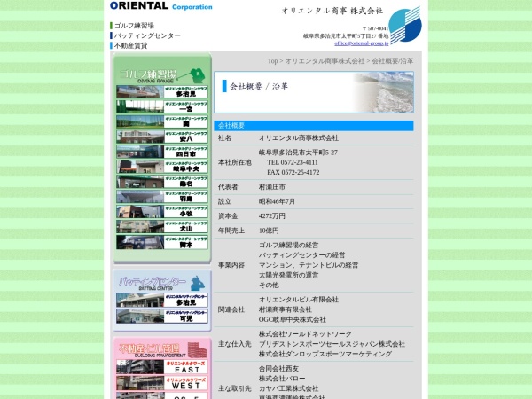Screen dimensions: 532x399
Task: Click the 事業内容 row label
Action: coord(231,265)
